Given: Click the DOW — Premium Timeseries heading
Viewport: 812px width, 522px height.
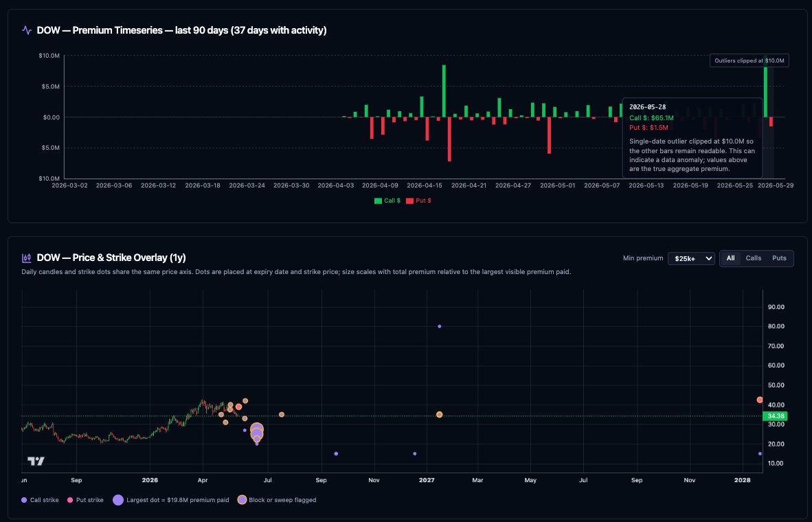Looking at the screenshot, I should (182, 30).
